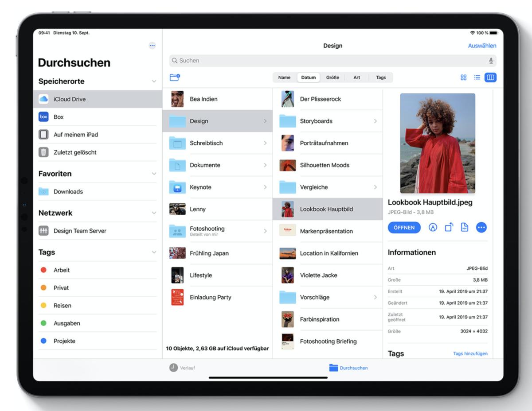Focus the Suchen search field

point(333,61)
